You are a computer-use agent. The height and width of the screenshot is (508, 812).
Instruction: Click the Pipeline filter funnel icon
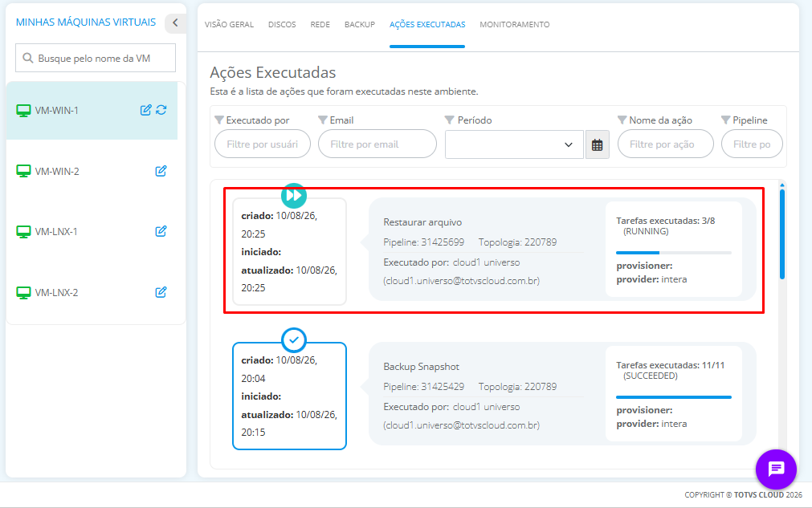click(x=725, y=120)
